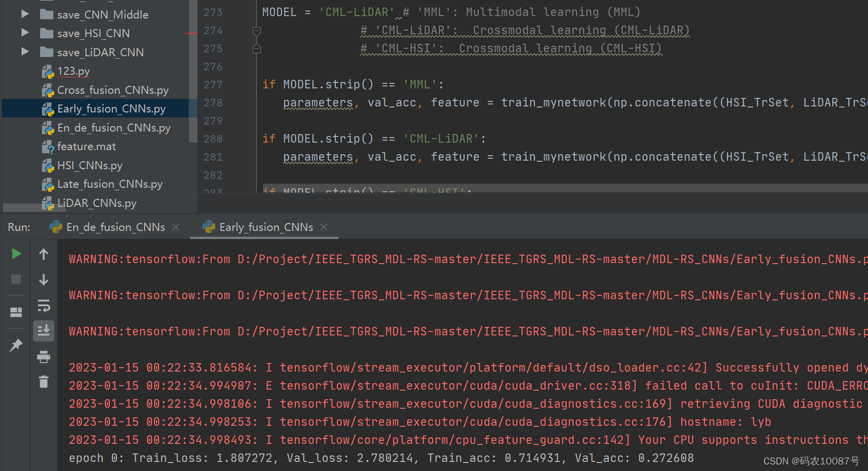Click the cuInit failed call error line

[x=468, y=386]
